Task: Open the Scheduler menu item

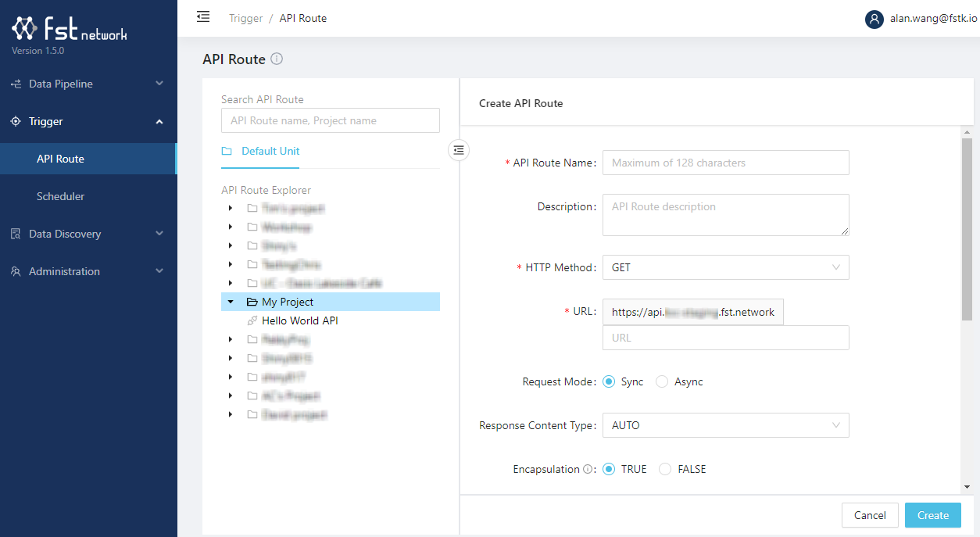Action: click(60, 196)
